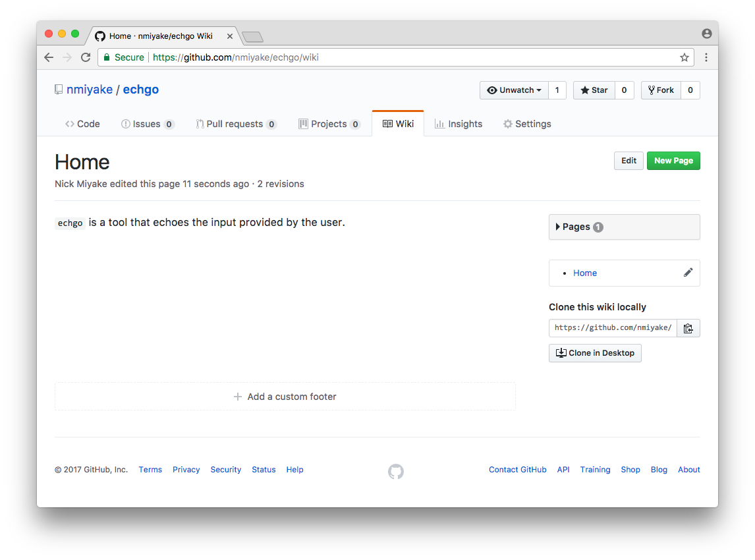Click Add a custom footer

coord(285,397)
